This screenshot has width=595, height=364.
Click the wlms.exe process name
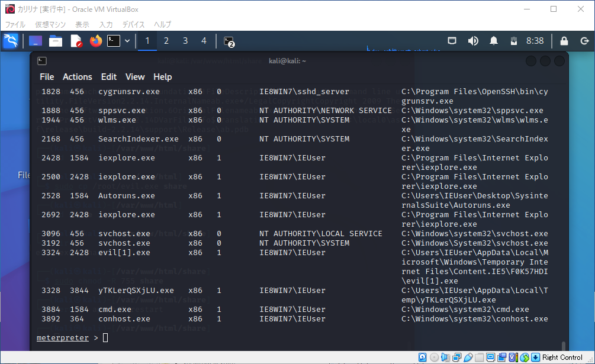[x=117, y=120]
